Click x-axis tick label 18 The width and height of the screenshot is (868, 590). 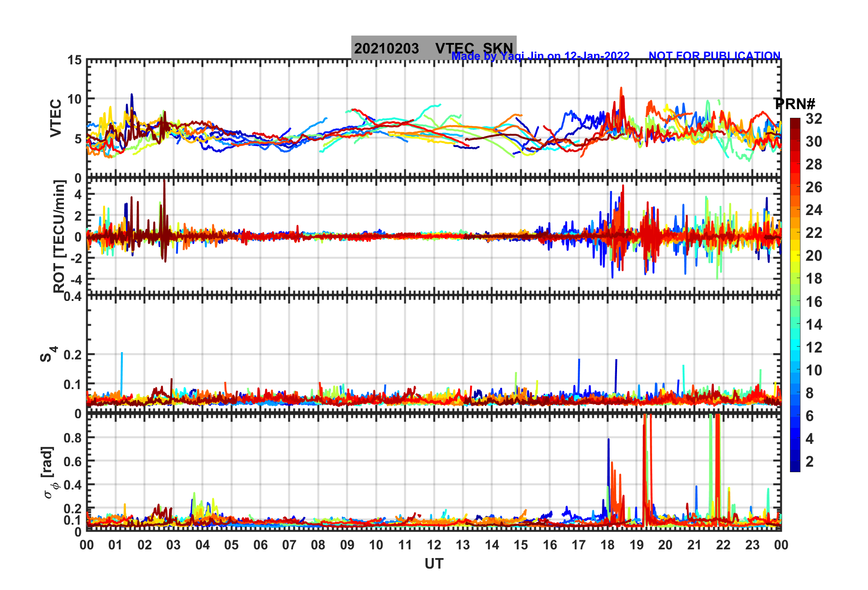click(x=607, y=545)
